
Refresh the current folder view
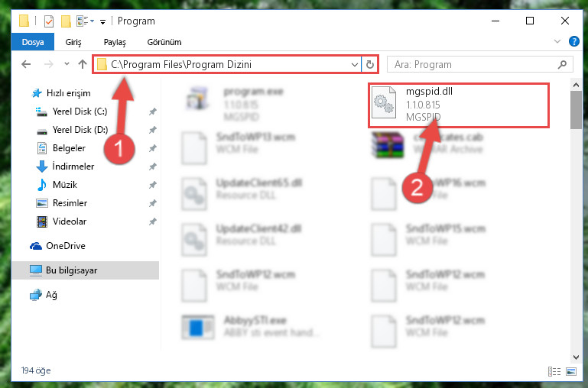pos(370,64)
